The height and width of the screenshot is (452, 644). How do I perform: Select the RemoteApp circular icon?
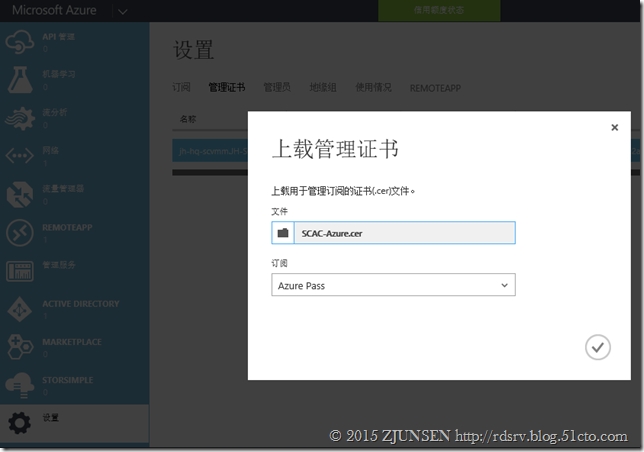(19, 233)
